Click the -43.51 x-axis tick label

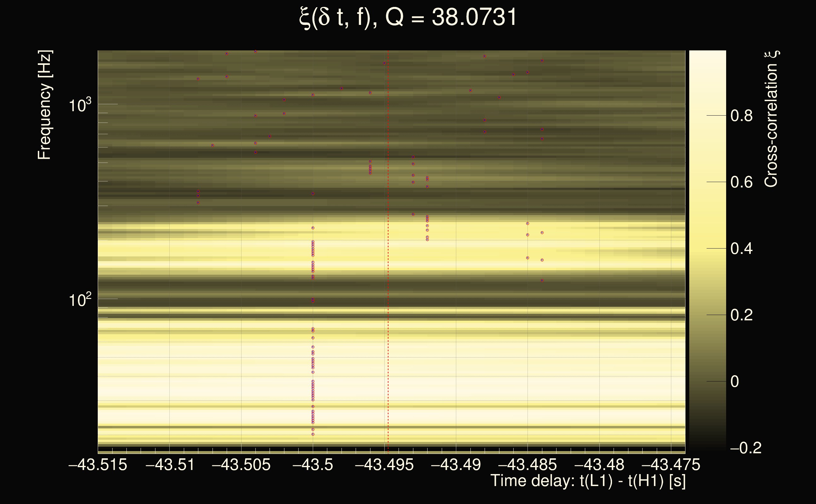click(170, 465)
